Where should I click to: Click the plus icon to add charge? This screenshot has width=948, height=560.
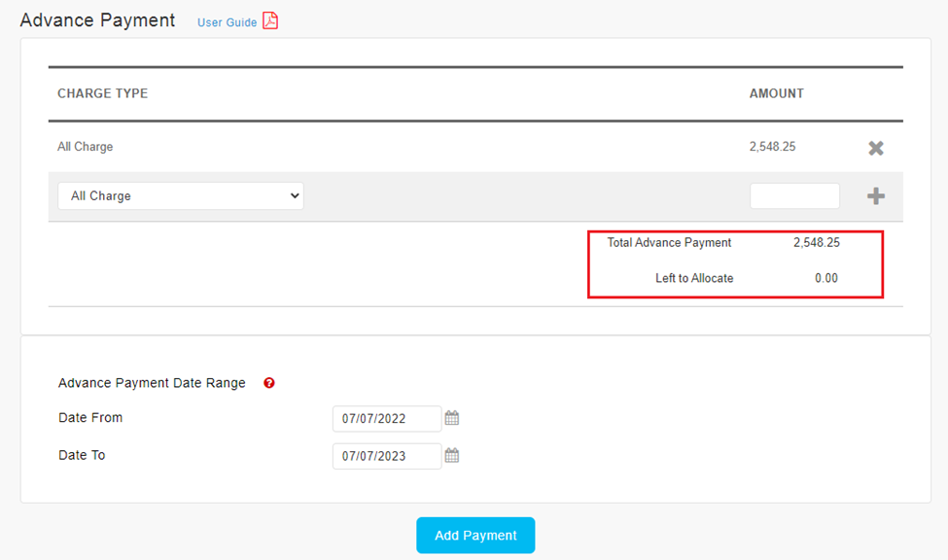(875, 196)
